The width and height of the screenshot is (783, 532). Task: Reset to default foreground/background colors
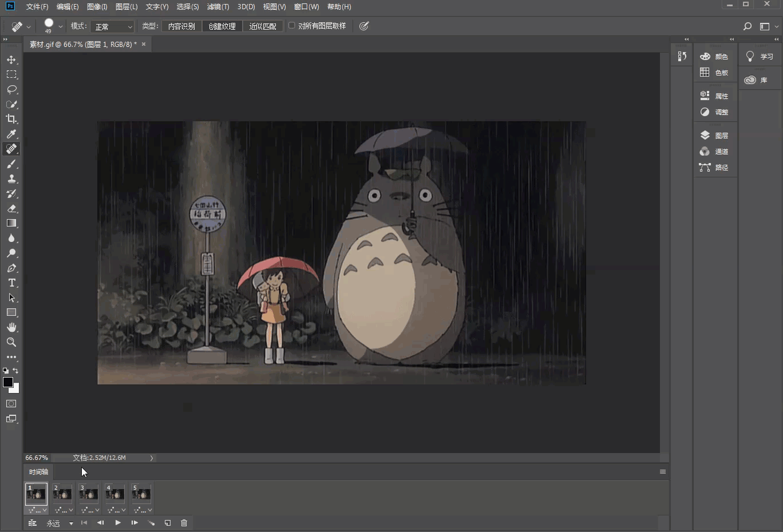coord(6,371)
